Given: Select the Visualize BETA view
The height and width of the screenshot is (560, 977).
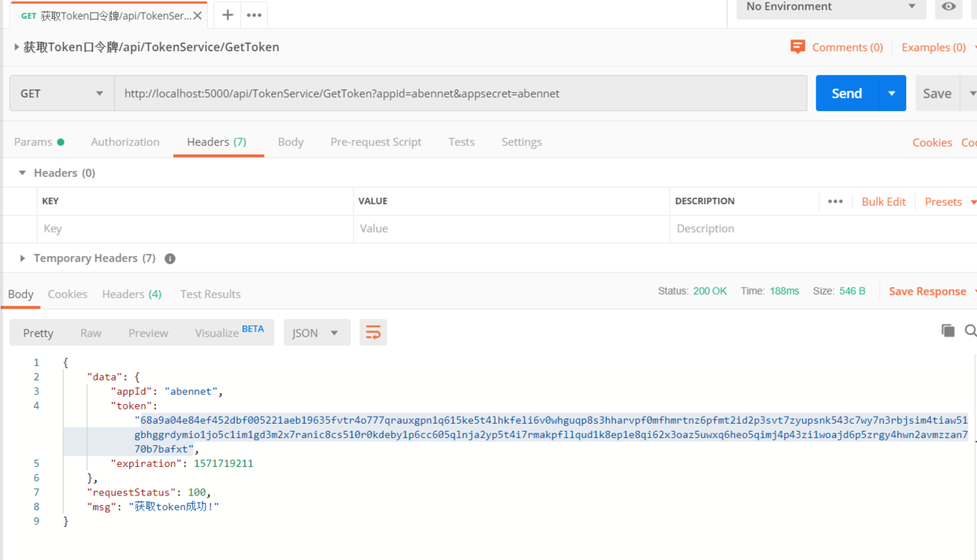Looking at the screenshot, I should coord(229,332).
